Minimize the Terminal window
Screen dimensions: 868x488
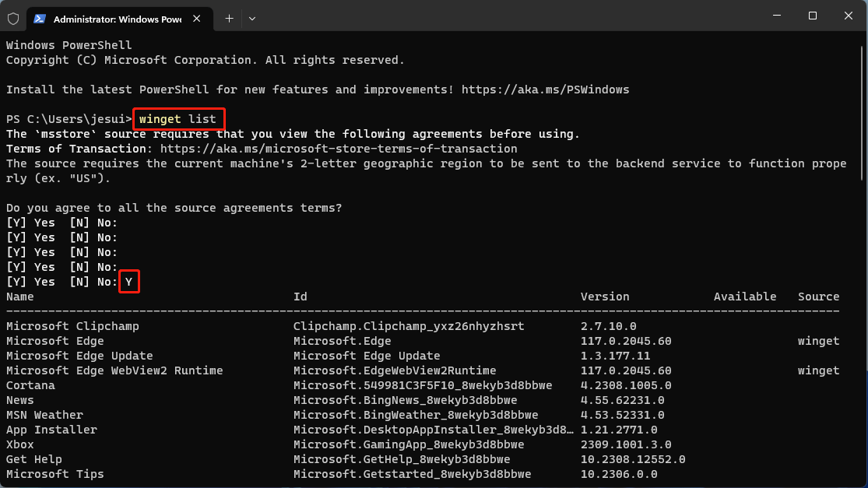pos(775,16)
